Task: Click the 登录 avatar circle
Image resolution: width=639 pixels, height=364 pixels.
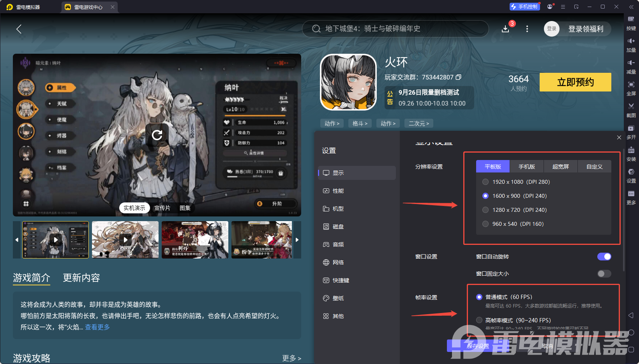Action: click(552, 29)
